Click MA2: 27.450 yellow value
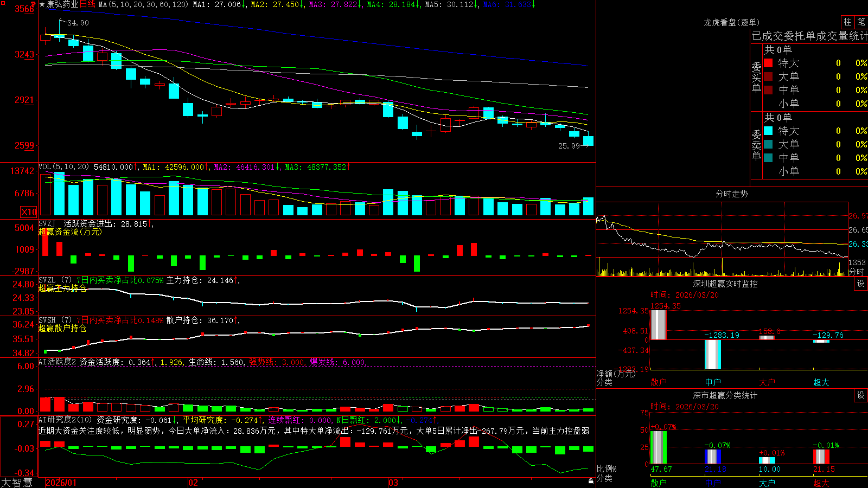The width and height of the screenshot is (868, 488). 277,4
